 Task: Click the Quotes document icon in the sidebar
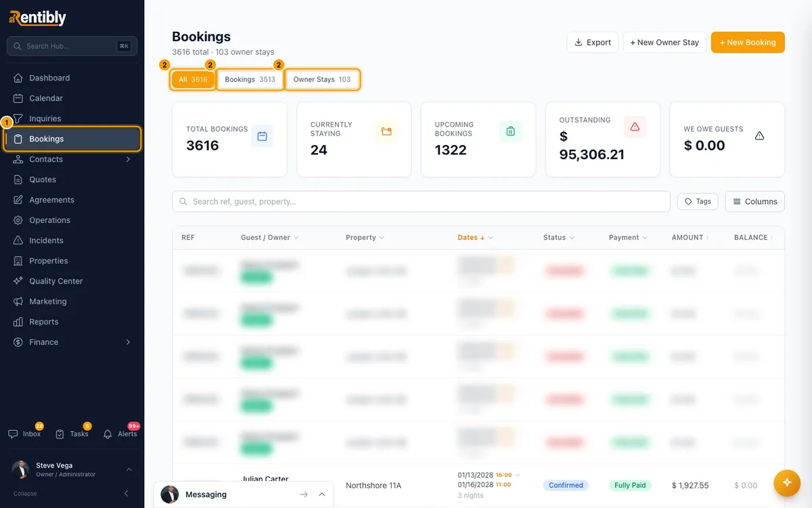pyautogui.click(x=18, y=179)
